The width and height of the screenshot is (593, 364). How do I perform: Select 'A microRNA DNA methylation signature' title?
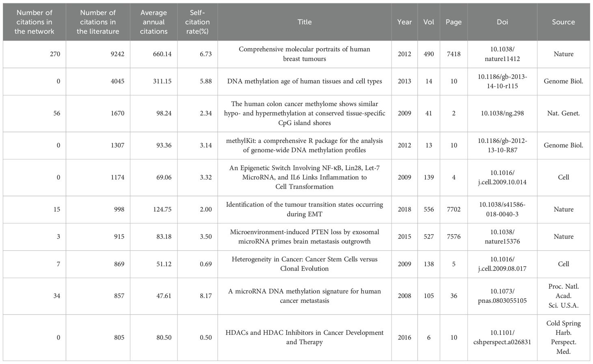click(305, 296)
